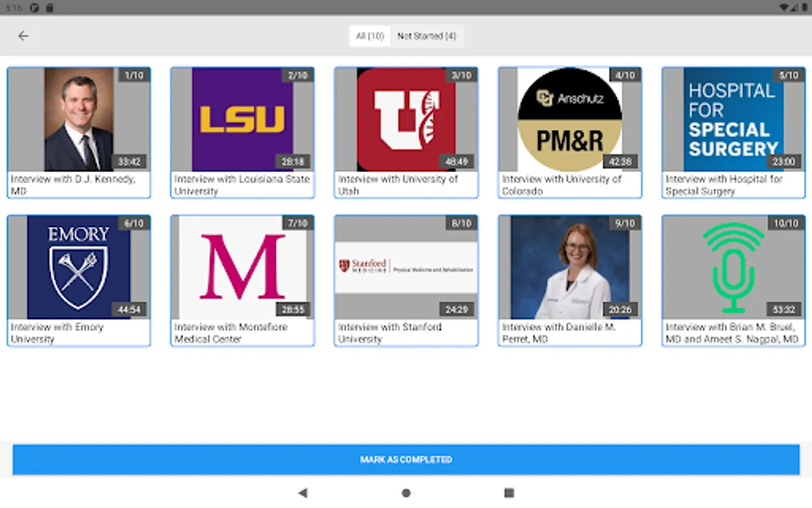Open the Stanford Medicine banner thumbnail
This screenshot has width=812, height=508.
[406, 268]
